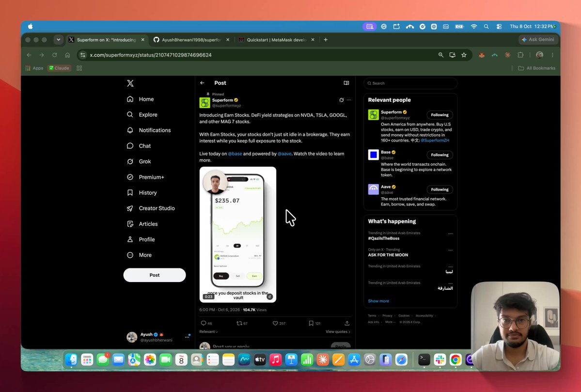Open the @base mention link
Image resolution: width=581 pixels, height=392 pixels.
235,154
